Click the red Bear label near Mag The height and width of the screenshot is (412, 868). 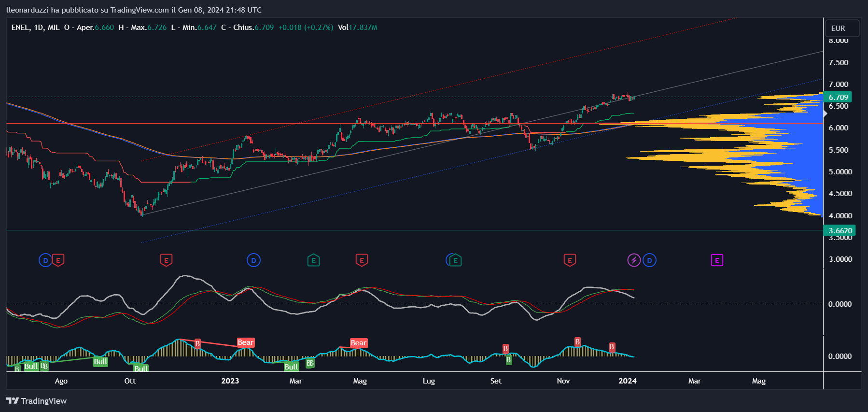click(358, 343)
